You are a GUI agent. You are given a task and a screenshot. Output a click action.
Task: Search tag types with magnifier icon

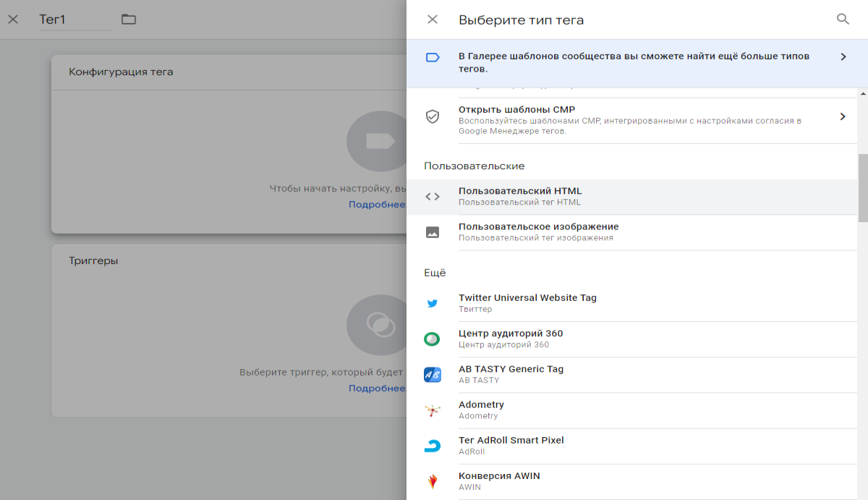click(x=843, y=20)
